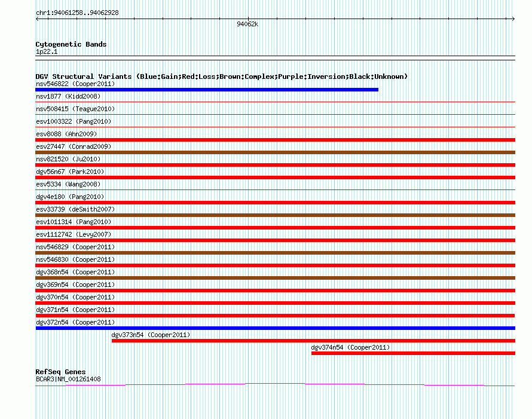Select the blue dgv372n54 gain bar

(276, 328)
